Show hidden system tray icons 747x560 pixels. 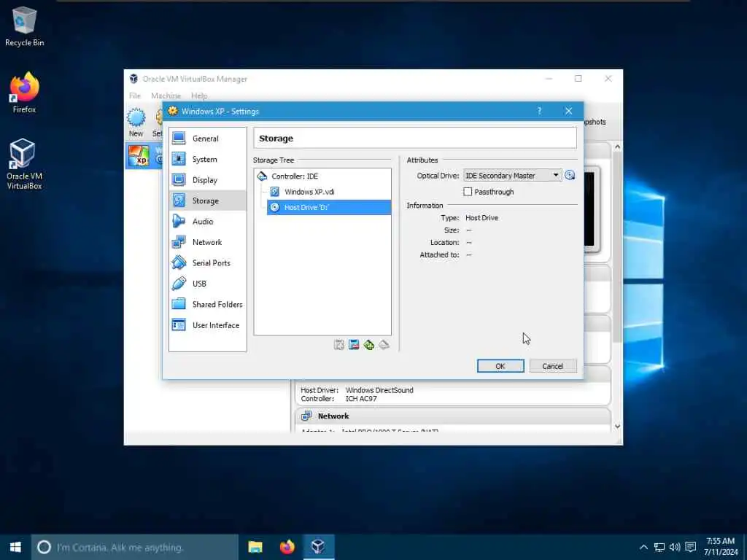643,547
